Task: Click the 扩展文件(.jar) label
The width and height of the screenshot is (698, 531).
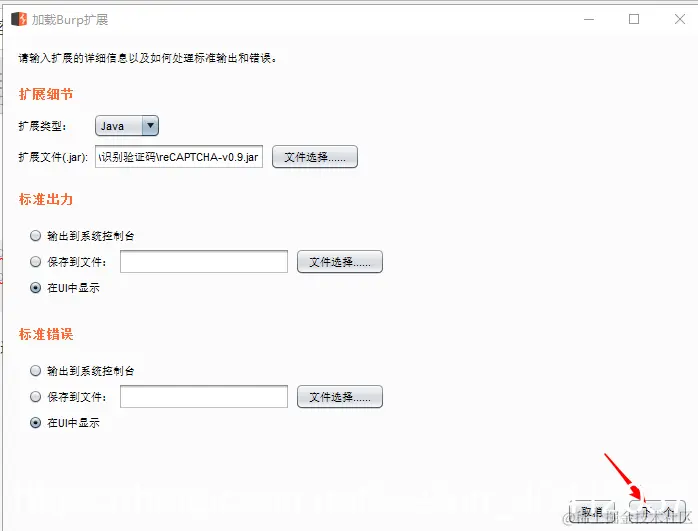Action: 53,157
